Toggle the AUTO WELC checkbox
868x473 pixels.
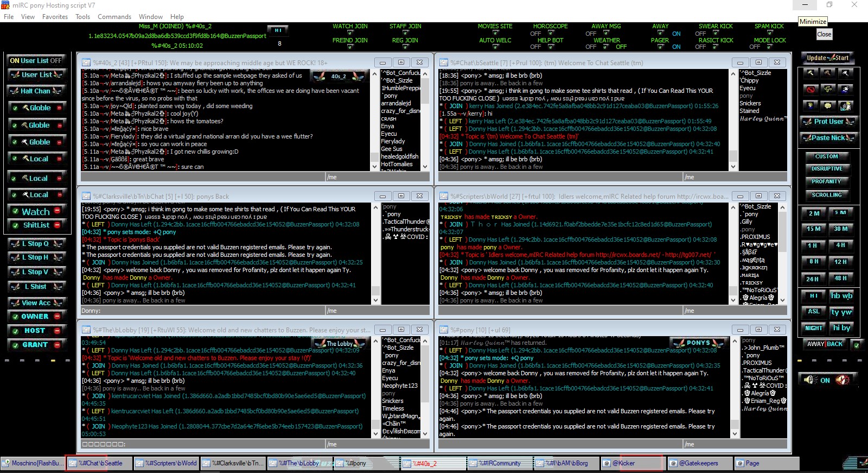coord(495,47)
